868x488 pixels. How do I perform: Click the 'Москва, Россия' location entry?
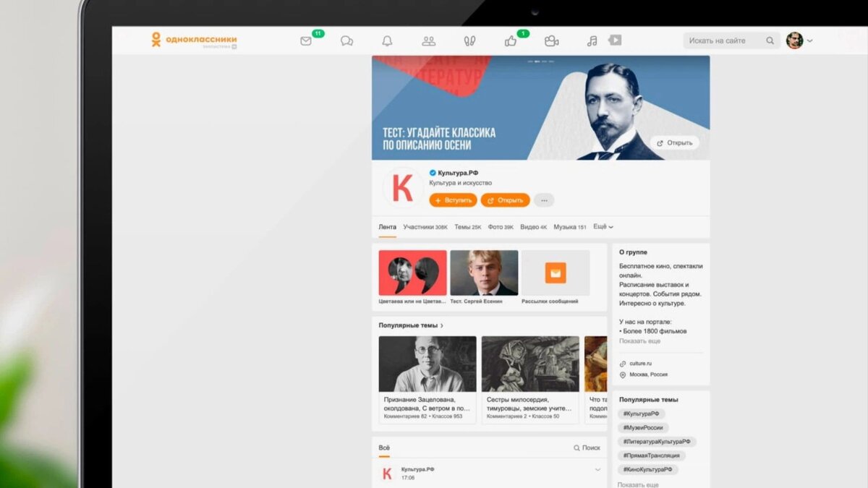point(648,374)
